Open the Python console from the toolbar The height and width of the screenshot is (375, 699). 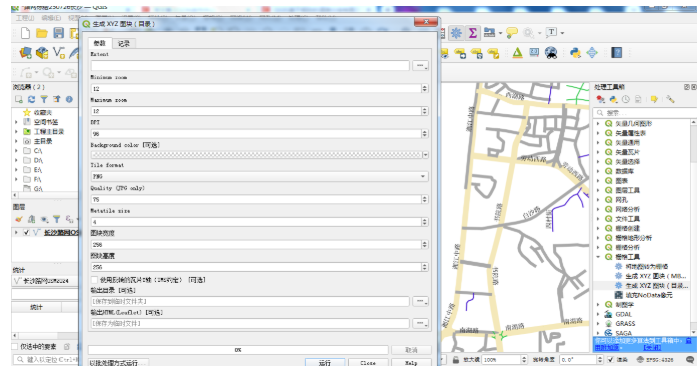tap(575, 53)
